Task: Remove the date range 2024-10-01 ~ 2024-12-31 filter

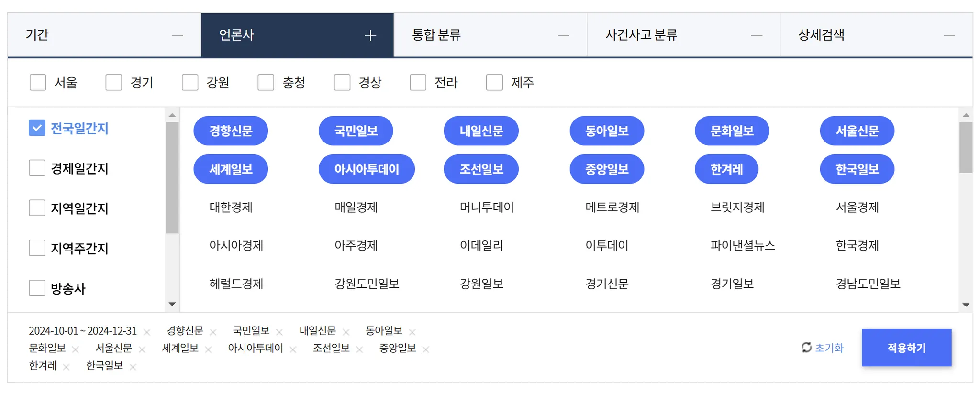Action: point(147,332)
